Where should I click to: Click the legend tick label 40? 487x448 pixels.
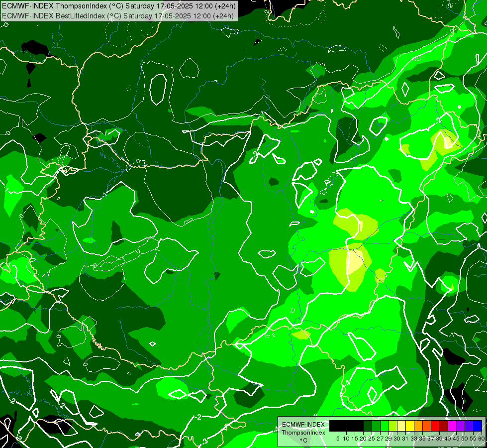(x=448, y=439)
